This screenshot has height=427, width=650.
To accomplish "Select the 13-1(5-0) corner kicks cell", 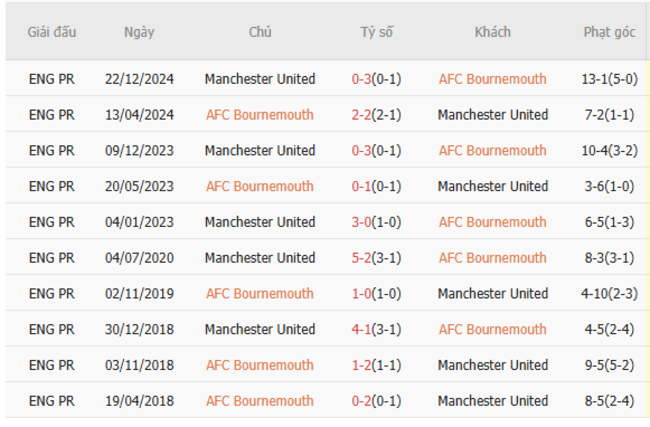I will (608, 79).
